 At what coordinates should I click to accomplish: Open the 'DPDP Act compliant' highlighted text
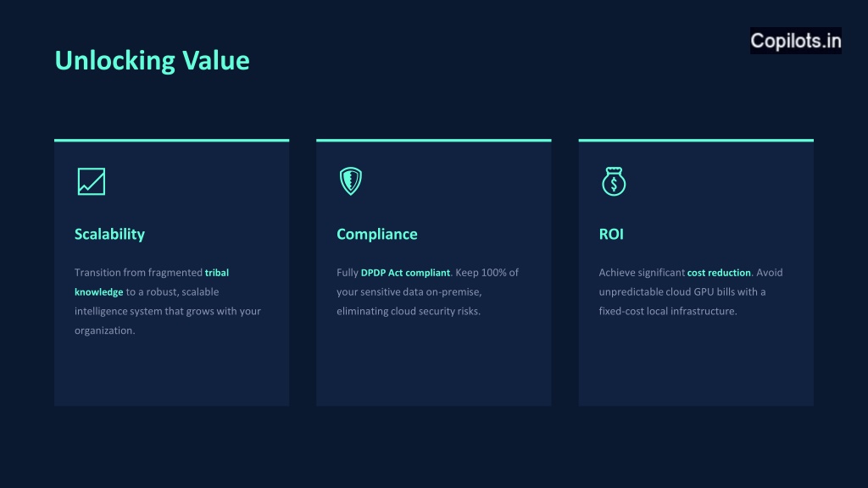[405, 273]
